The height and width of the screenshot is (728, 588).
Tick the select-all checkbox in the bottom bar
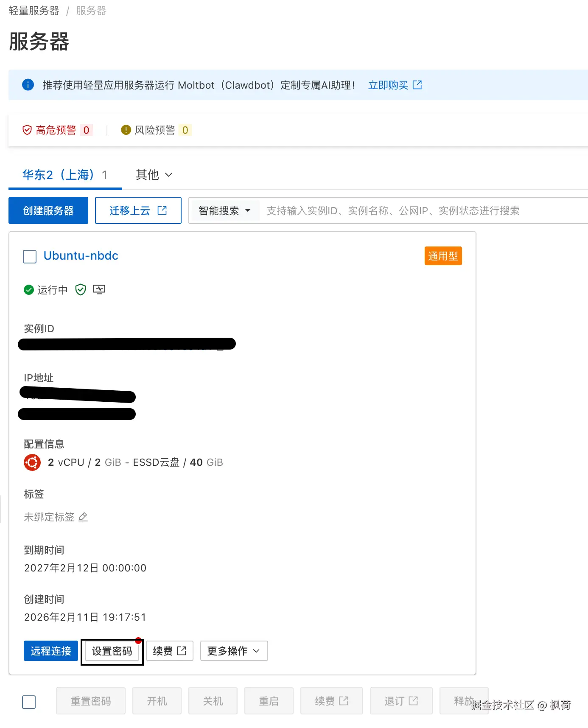click(29, 702)
